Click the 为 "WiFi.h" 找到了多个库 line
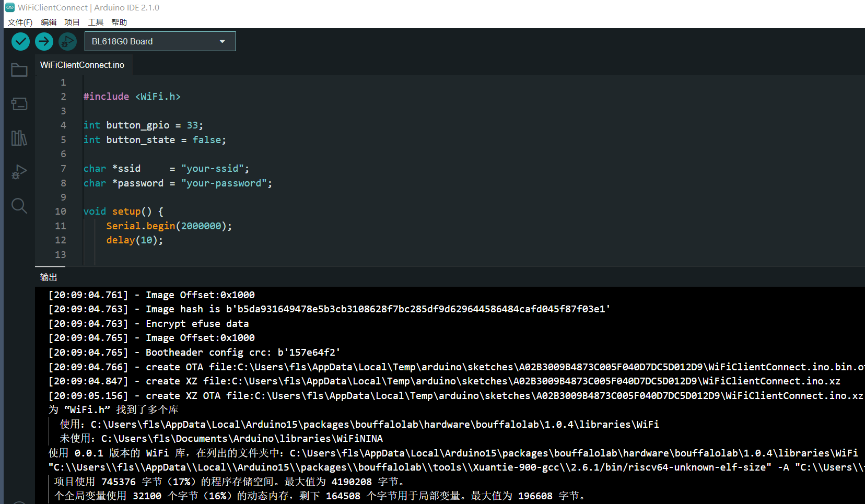The image size is (865, 504). [113, 410]
